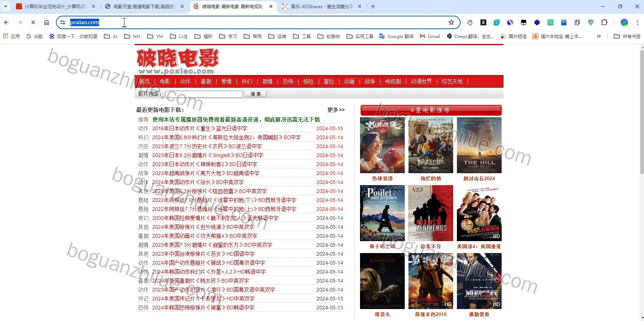This screenshot has height=321, width=644.
Task: Open the Chrome three-dot menu
Action: click(637, 22)
